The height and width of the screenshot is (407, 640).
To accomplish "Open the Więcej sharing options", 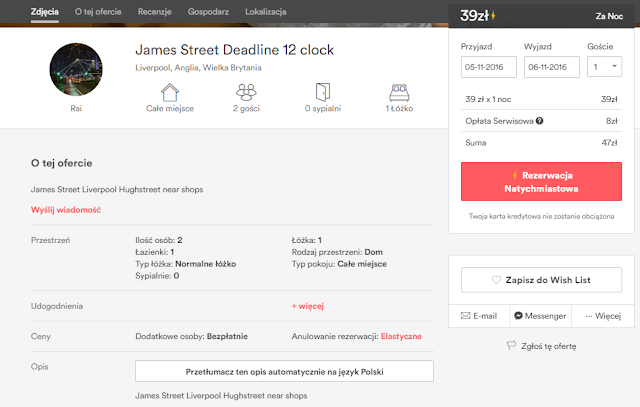I will pos(602,315).
